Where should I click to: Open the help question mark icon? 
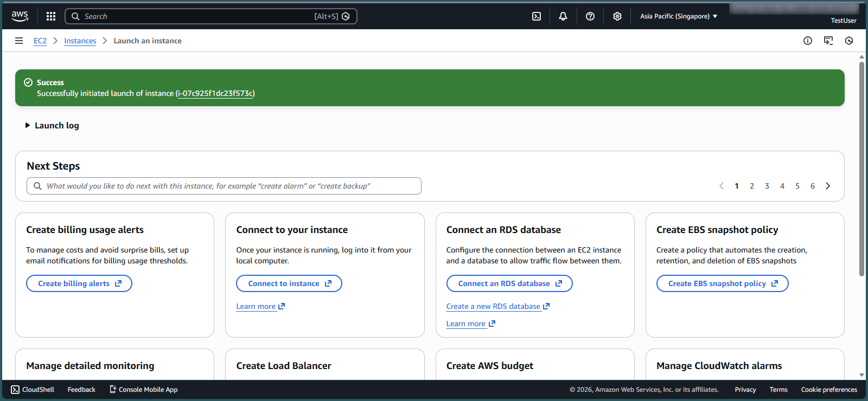coord(590,16)
